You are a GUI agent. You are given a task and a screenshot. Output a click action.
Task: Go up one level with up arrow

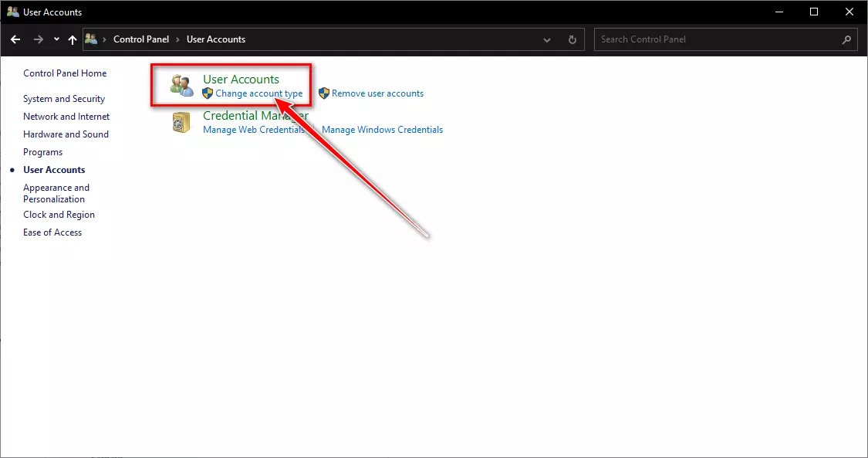coord(73,39)
